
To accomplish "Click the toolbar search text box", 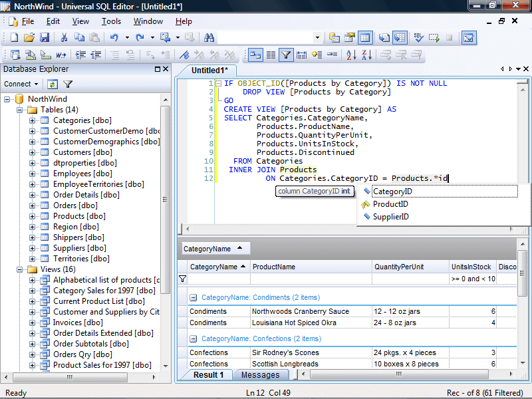I will click(265, 37).
